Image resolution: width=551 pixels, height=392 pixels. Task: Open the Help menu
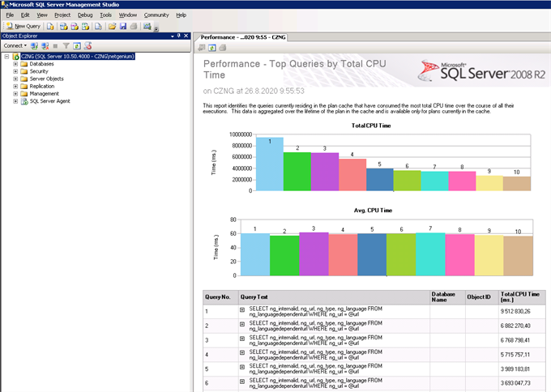[x=181, y=15]
